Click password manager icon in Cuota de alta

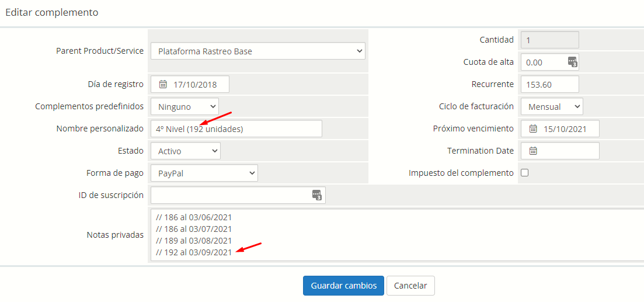(572, 62)
